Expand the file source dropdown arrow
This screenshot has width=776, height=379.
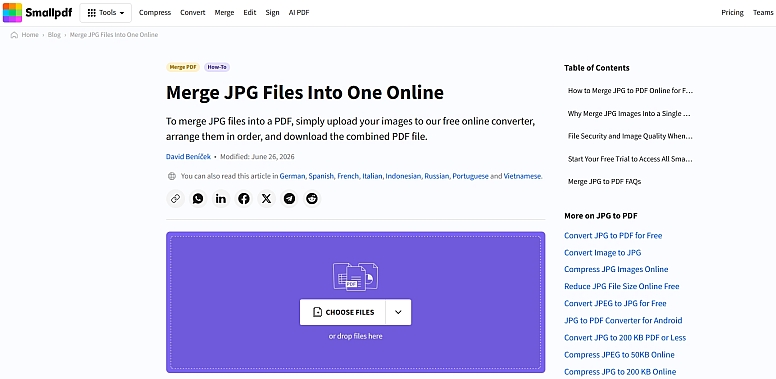tap(398, 312)
